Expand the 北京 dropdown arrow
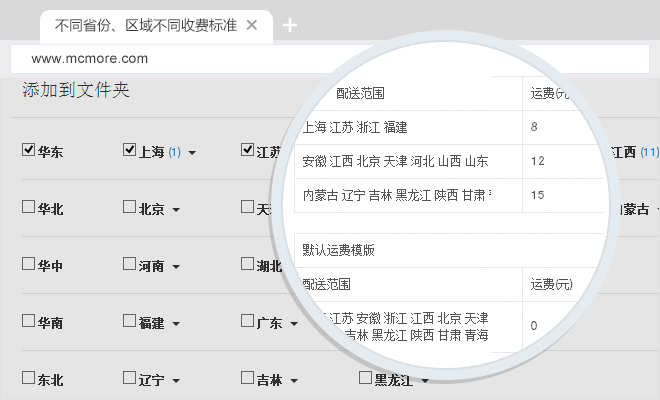This screenshot has width=660, height=400. 175,210
